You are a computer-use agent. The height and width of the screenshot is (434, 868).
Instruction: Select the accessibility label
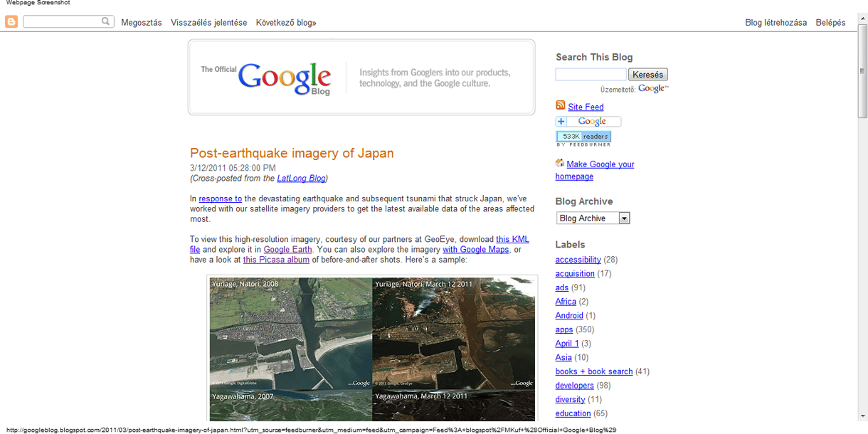[578, 260]
